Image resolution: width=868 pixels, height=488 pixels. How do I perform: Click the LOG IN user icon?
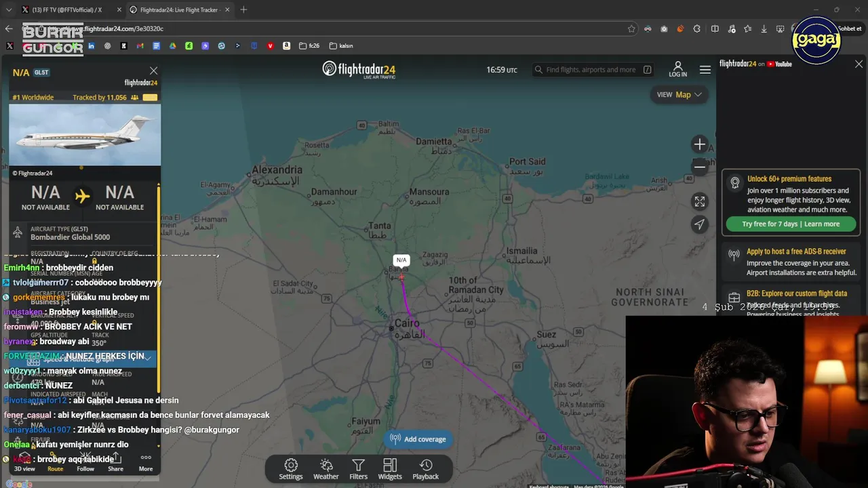[677, 69]
